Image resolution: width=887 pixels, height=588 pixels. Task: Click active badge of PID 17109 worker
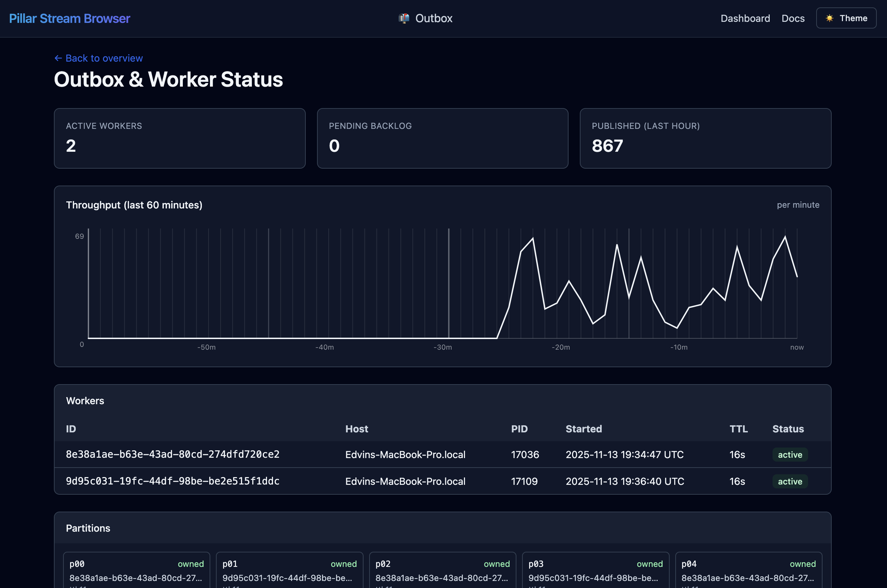click(789, 481)
